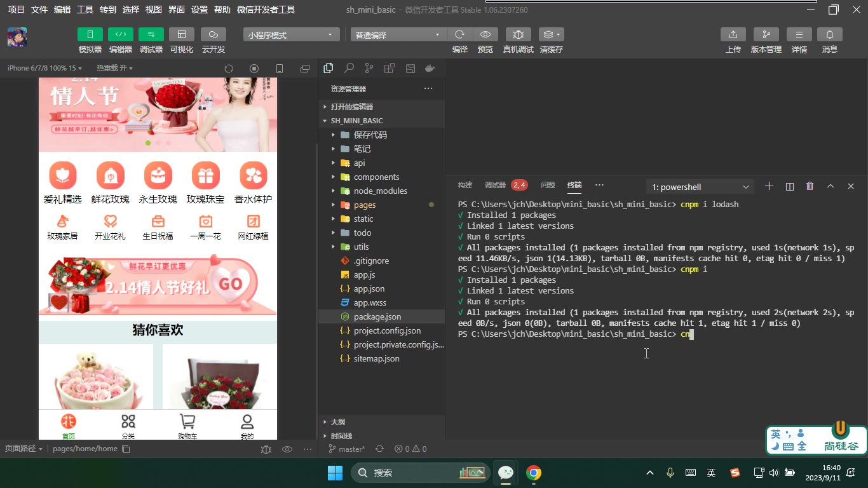Expand the pages folder
This screenshot has width=868, height=488.
point(381,205)
